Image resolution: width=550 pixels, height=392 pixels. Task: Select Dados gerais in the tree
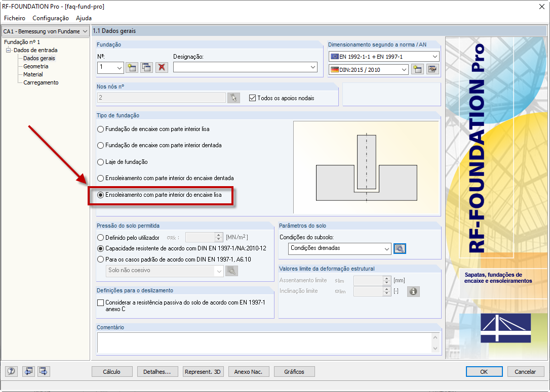(x=39, y=58)
